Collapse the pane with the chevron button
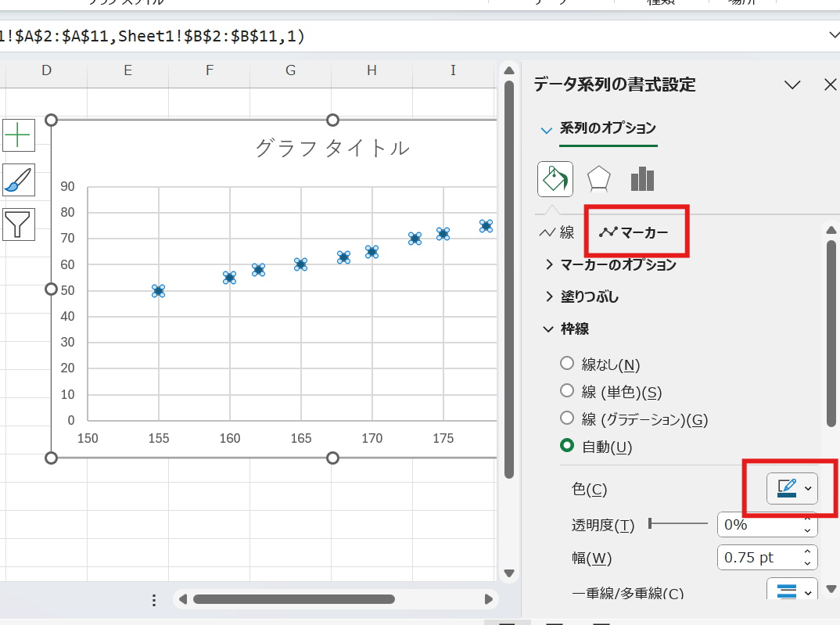The height and width of the screenshot is (625, 840). pyautogui.click(x=792, y=84)
